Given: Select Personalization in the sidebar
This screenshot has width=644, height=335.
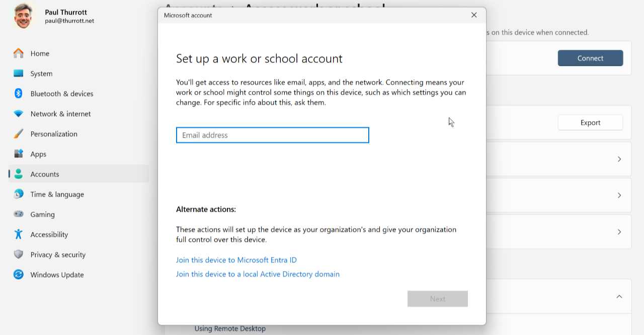Looking at the screenshot, I should pos(78,134).
